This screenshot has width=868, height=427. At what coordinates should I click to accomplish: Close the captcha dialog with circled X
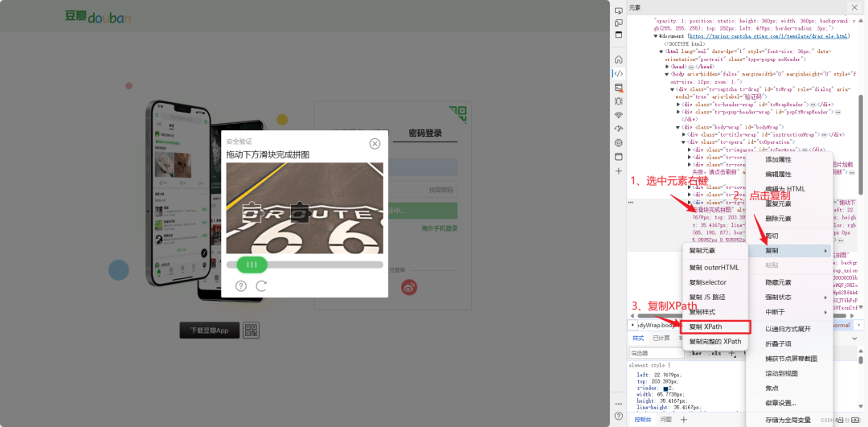pos(375,144)
